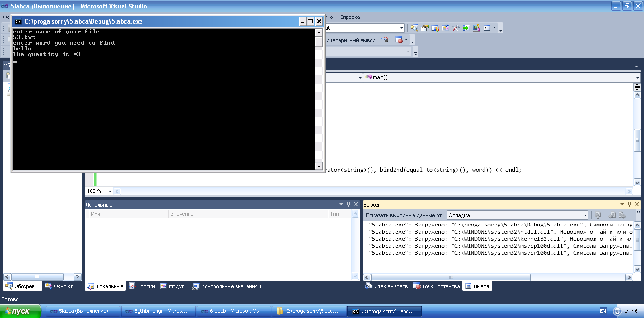The width and height of the screenshot is (644, 318).
Task: Click the Тип column header
Action: pos(339,214)
